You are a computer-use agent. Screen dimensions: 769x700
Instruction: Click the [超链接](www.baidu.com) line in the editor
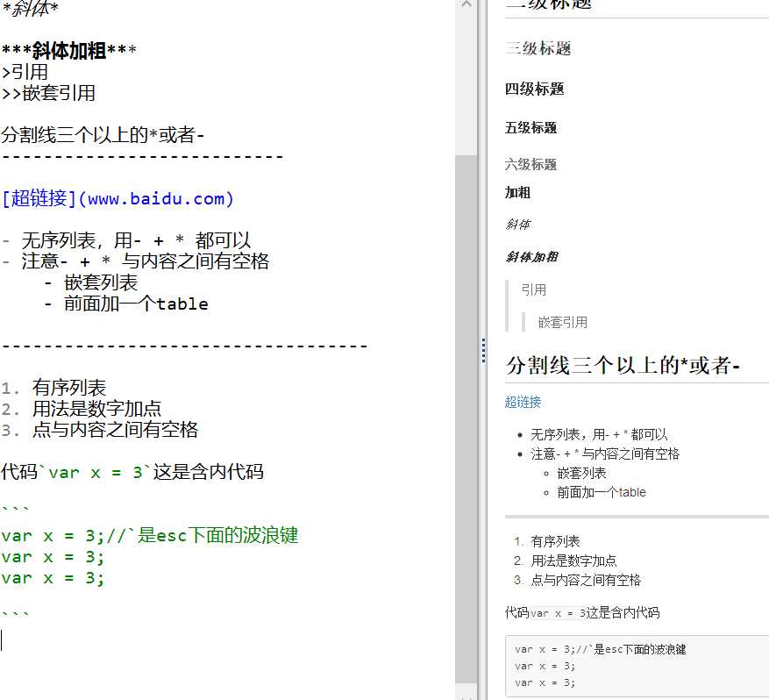click(x=117, y=198)
